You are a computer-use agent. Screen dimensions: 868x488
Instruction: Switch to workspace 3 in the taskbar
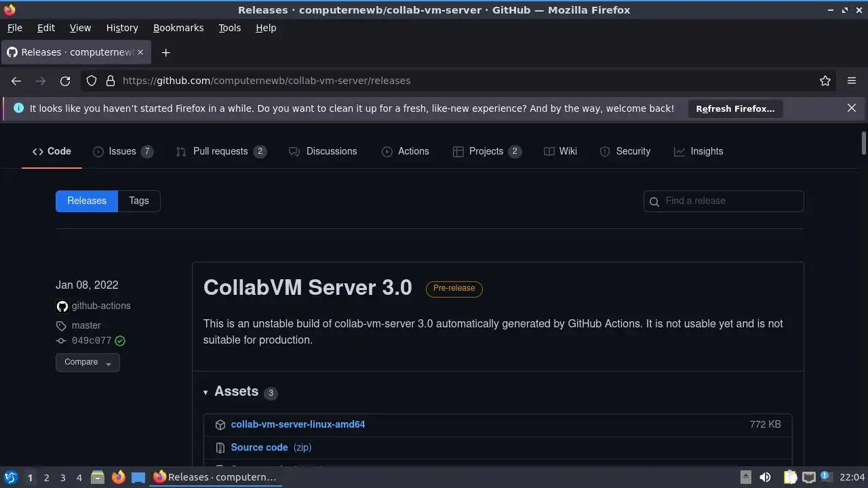pos(62,477)
